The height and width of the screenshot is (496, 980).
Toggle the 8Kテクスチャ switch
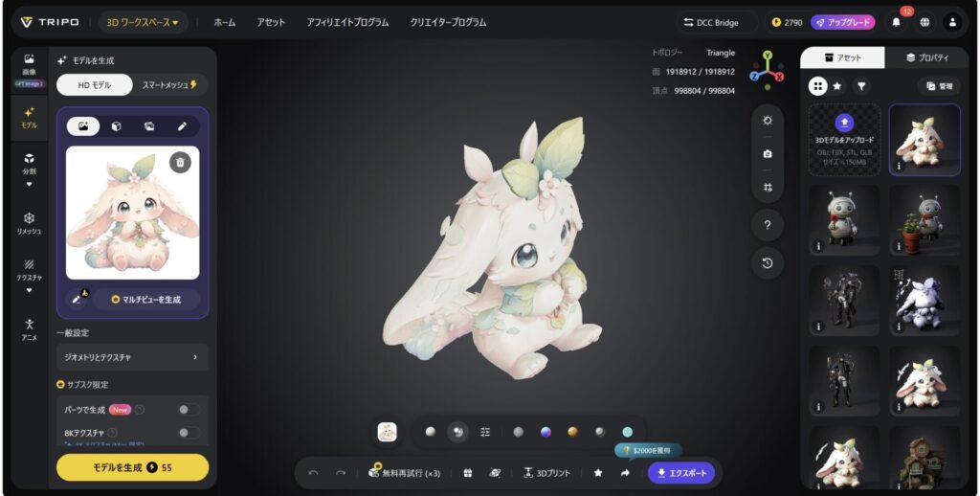click(189, 432)
